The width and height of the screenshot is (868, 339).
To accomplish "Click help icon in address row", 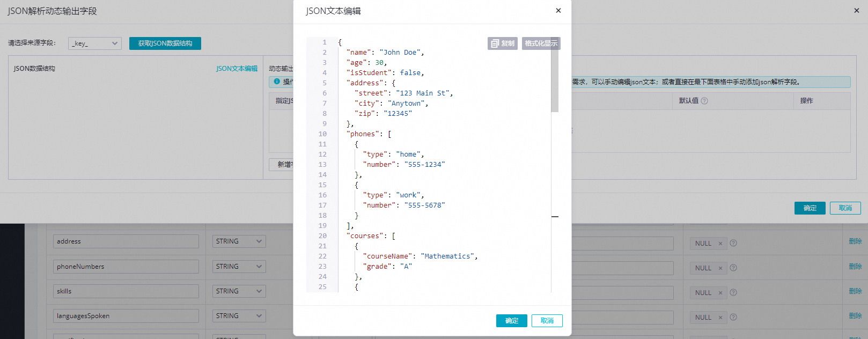I will 733,243.
